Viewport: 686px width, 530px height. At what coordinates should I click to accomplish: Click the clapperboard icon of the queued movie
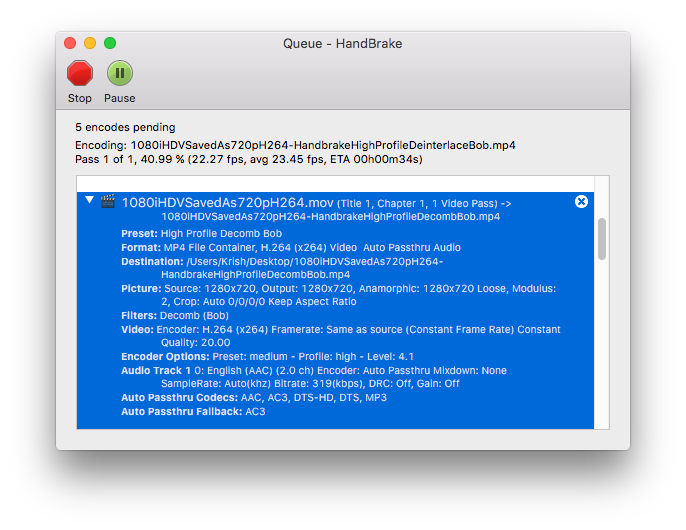108,201
